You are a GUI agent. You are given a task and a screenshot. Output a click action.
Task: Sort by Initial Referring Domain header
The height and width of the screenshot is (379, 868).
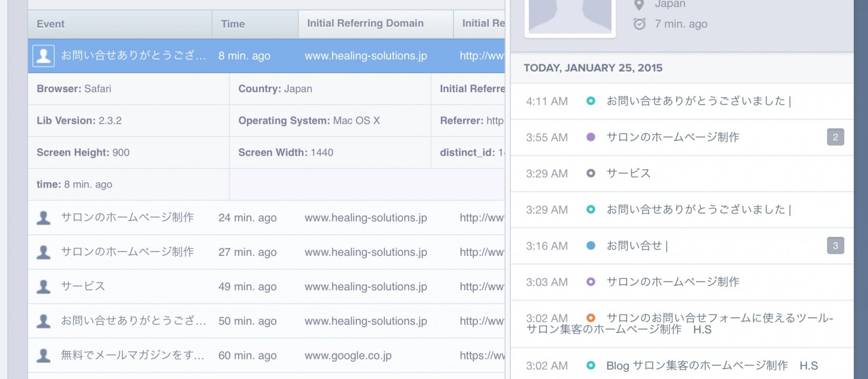[x=375, y=24]
